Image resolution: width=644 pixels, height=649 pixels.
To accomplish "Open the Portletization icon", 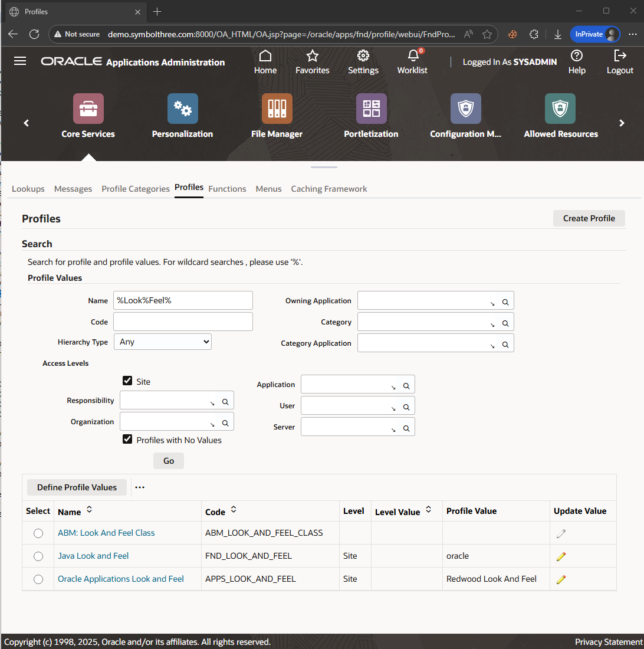I will pyautogui.click(x=371, y=109).
